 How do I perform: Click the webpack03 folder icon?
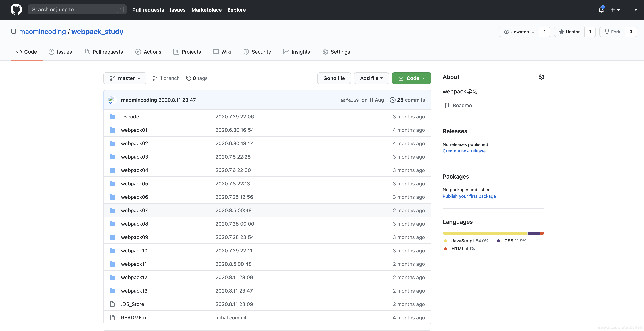tap(112, 157)
